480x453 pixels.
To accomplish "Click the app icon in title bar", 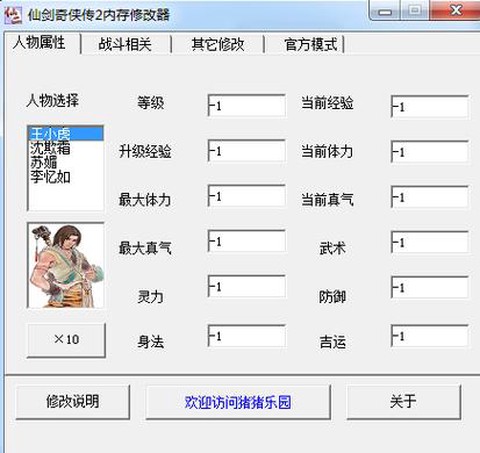I will click(x=13, y=15).
